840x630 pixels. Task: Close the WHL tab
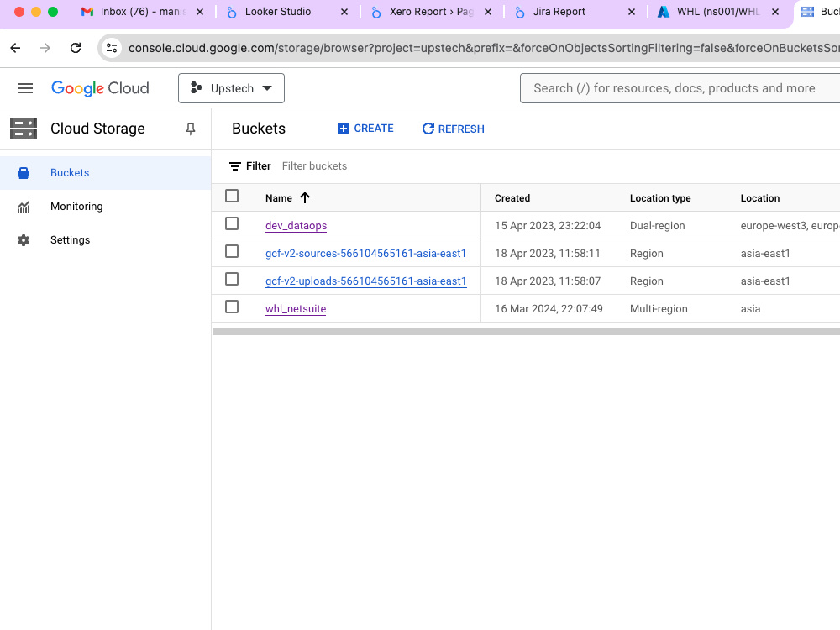coord(775,12)
